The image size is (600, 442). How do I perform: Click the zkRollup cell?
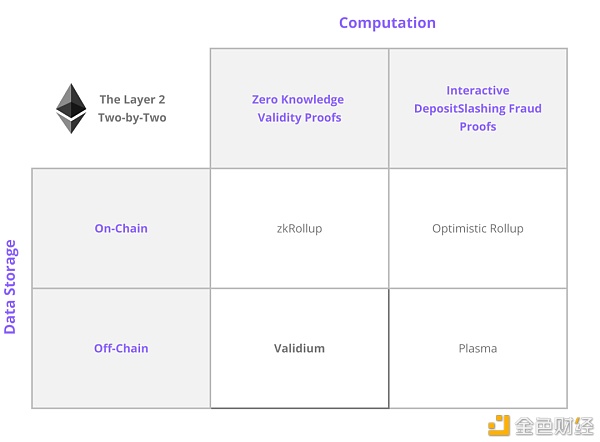[x=299, y=228]
